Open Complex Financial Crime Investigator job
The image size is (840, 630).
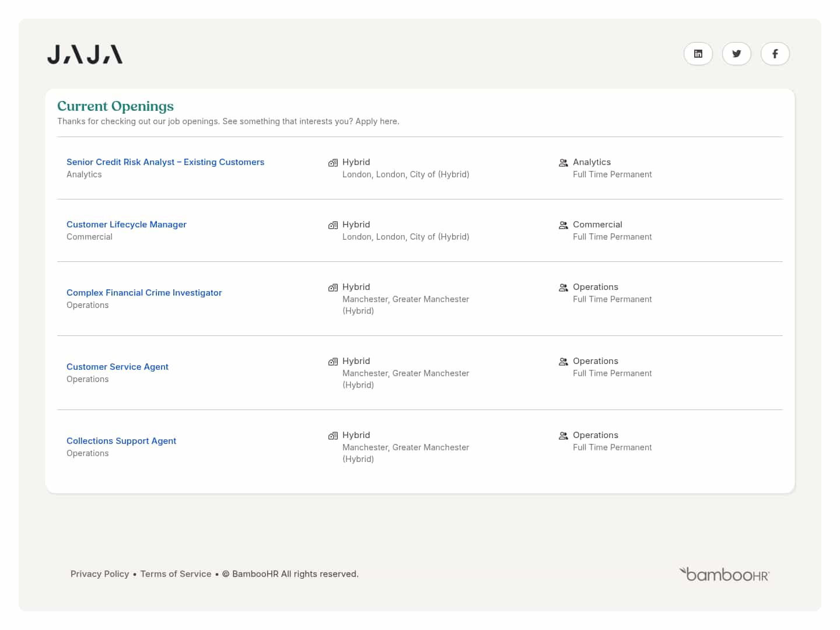pyautogui.click(x=144, y=293)
